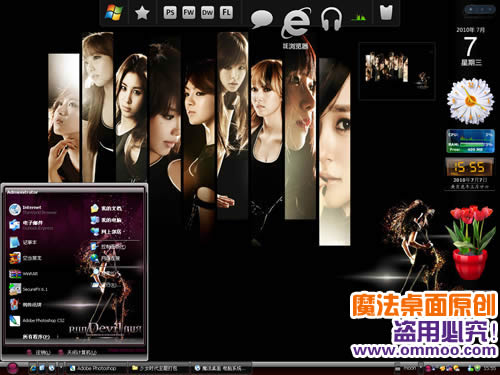Click the 关闭计算机 (shut down) button
Viewport: 500px width, 375px height.
(x=77, y=352)
